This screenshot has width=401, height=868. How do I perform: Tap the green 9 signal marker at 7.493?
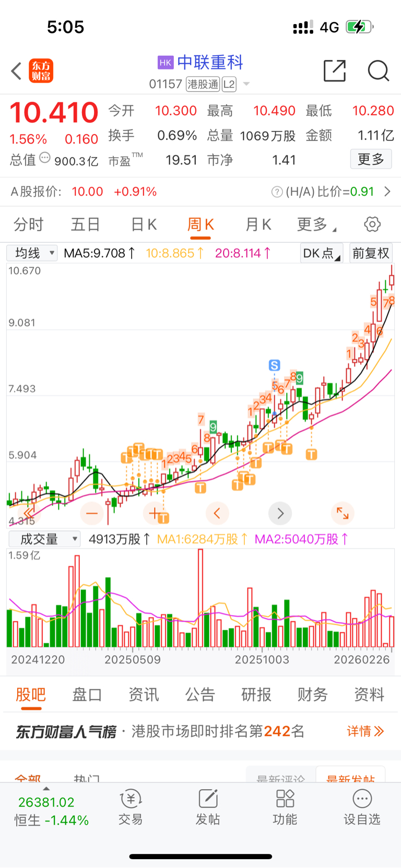[x=299, y=378]
